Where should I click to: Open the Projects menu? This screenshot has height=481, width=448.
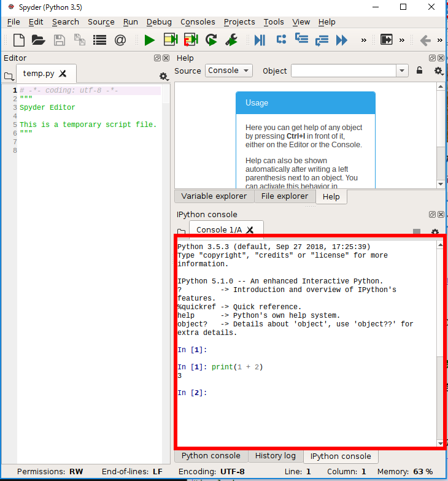[x=239, y=22]
